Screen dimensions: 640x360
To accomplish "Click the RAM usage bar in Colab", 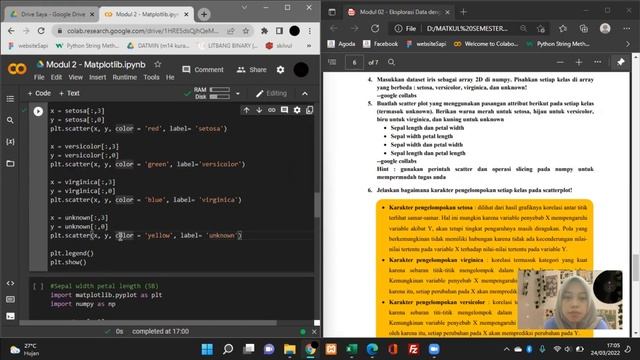I will 220,89.
